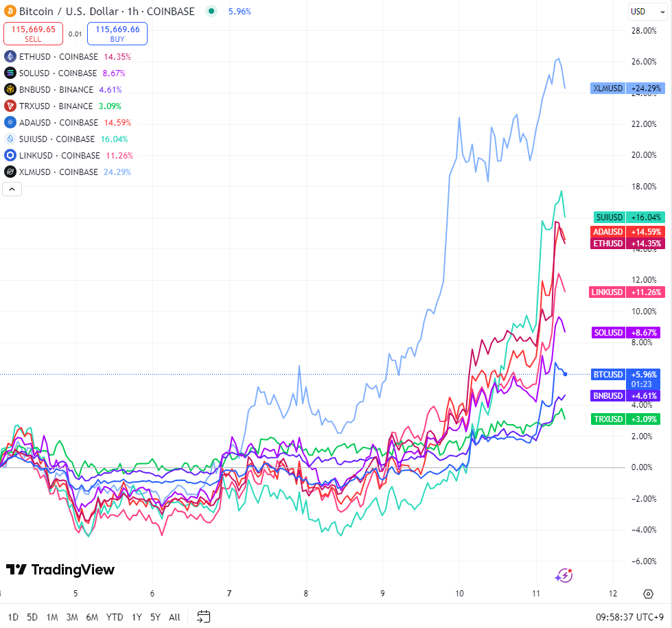Viewport: 672px width, 628px height.
Task: Select the 6M time range
Action: coord(92,617)
